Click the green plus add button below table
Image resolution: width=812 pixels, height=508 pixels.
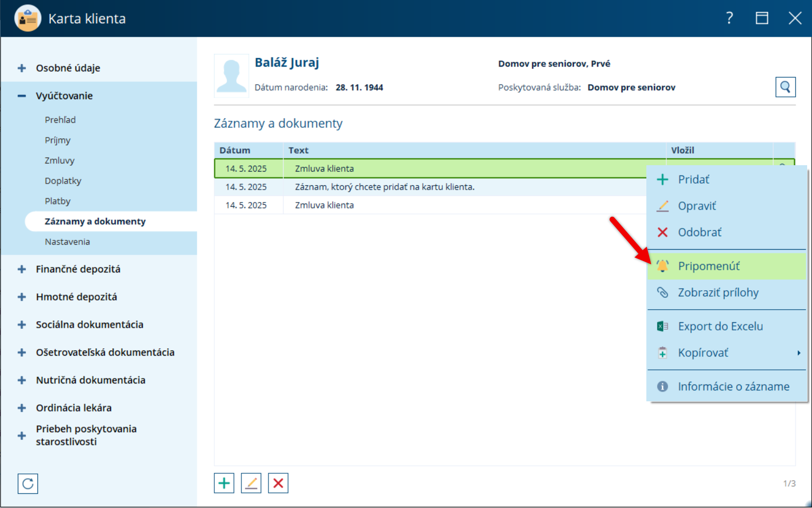coord(224,483)
